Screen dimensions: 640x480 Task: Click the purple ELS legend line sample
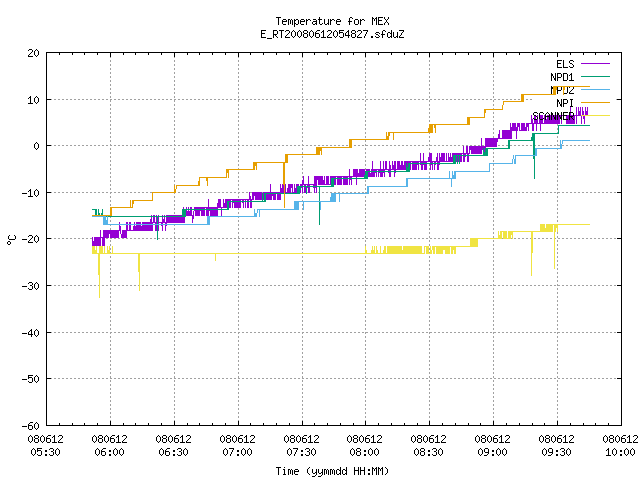click(596, 64)
